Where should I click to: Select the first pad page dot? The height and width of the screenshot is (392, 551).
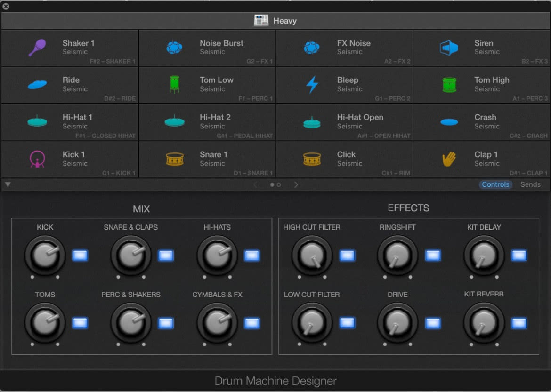point(272,185)
